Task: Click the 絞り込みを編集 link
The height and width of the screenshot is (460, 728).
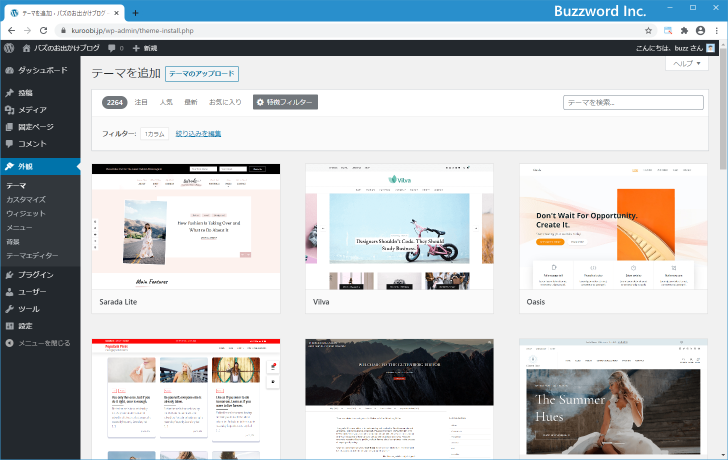Action: [x=198, y=133]
